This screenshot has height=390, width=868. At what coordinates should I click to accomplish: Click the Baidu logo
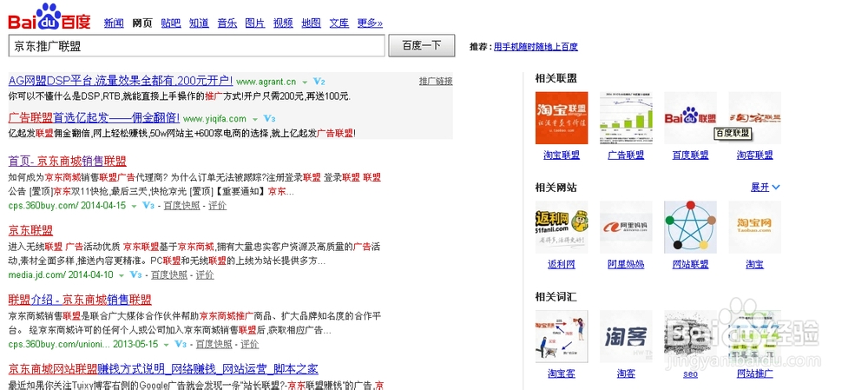click(49, 17)
